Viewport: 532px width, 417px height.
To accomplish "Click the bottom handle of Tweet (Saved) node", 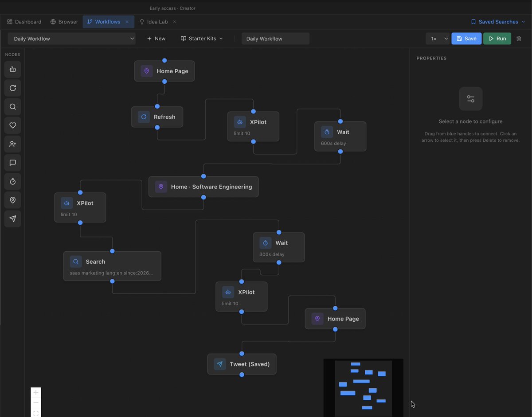I will click(x=242, y=374).
